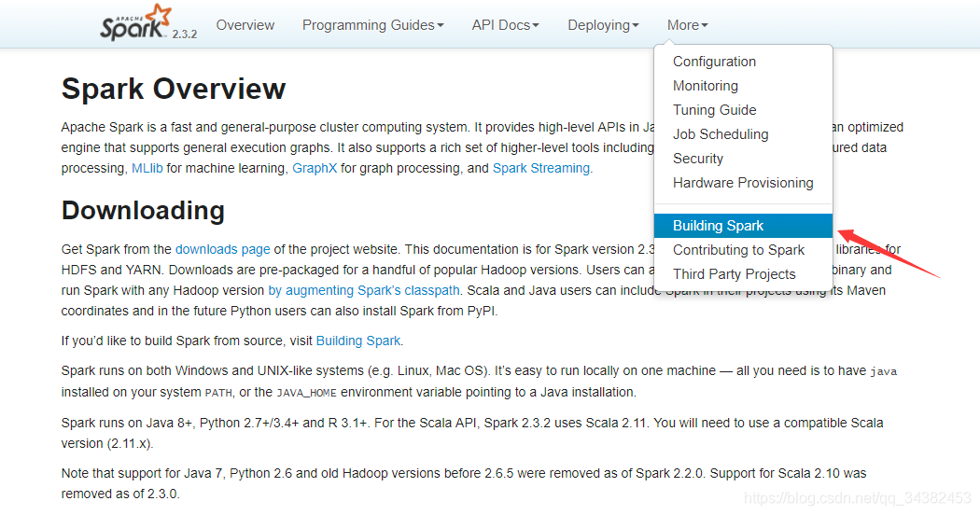This screenshot has height=515, width=980.
Task: Expand the API Docs dropdown
Action: tap(505, 25)
